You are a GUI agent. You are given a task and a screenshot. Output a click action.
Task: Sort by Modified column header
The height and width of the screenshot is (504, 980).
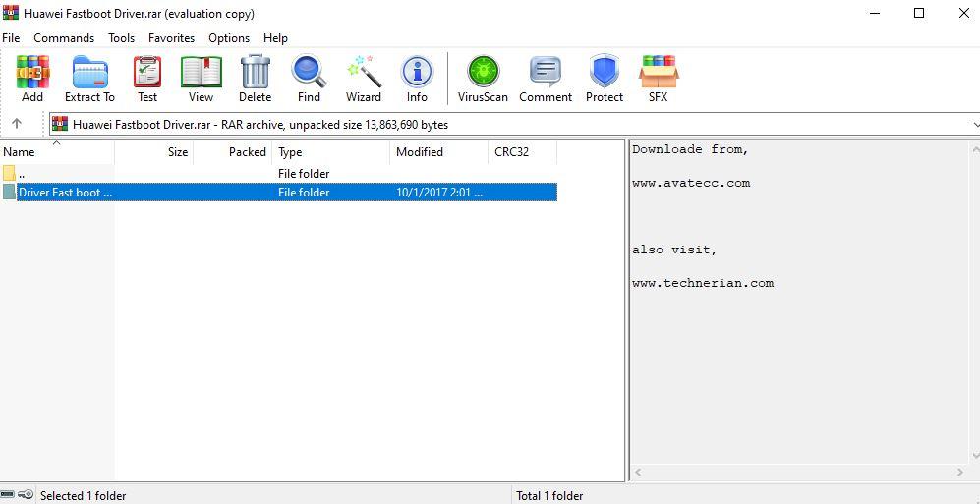pos(438,151)
